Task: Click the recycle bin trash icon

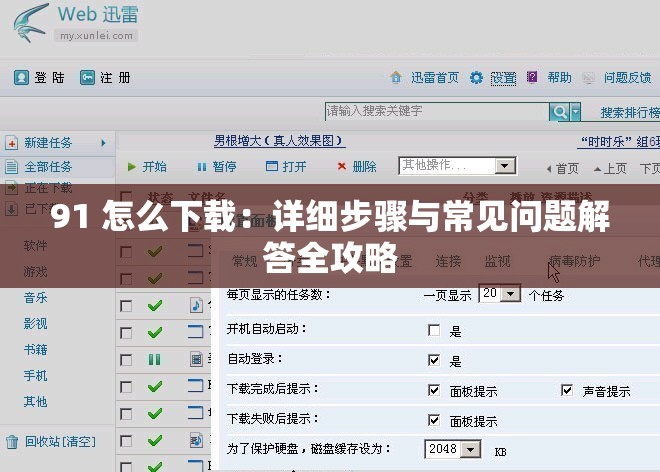Action: click(12, 442)
